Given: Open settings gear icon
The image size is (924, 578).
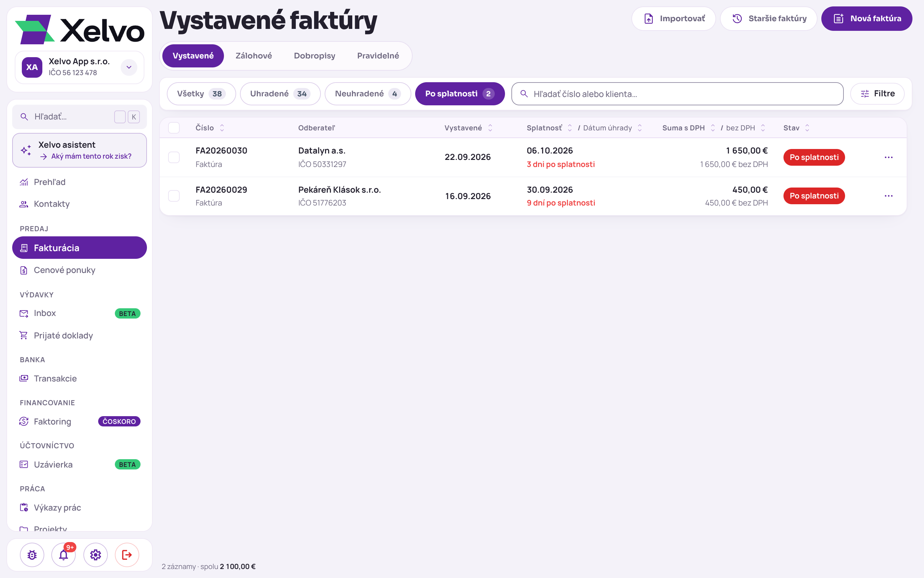Looking at the screenshot, I should [x=96, y=555].
